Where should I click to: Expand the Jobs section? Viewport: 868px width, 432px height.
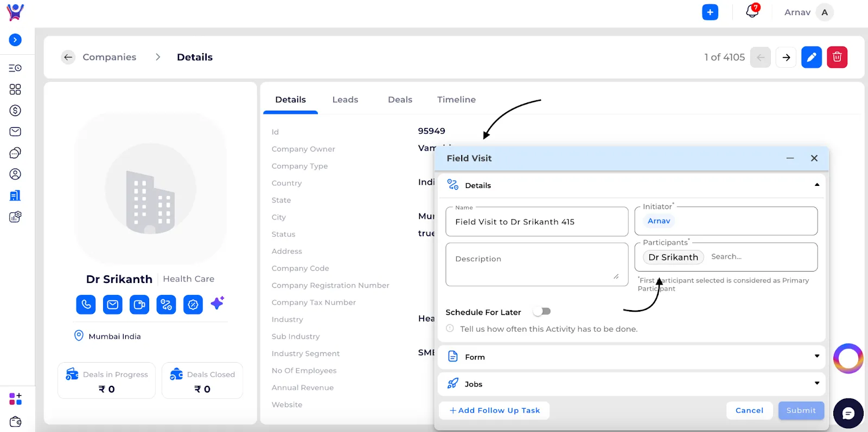pos(631,384)
